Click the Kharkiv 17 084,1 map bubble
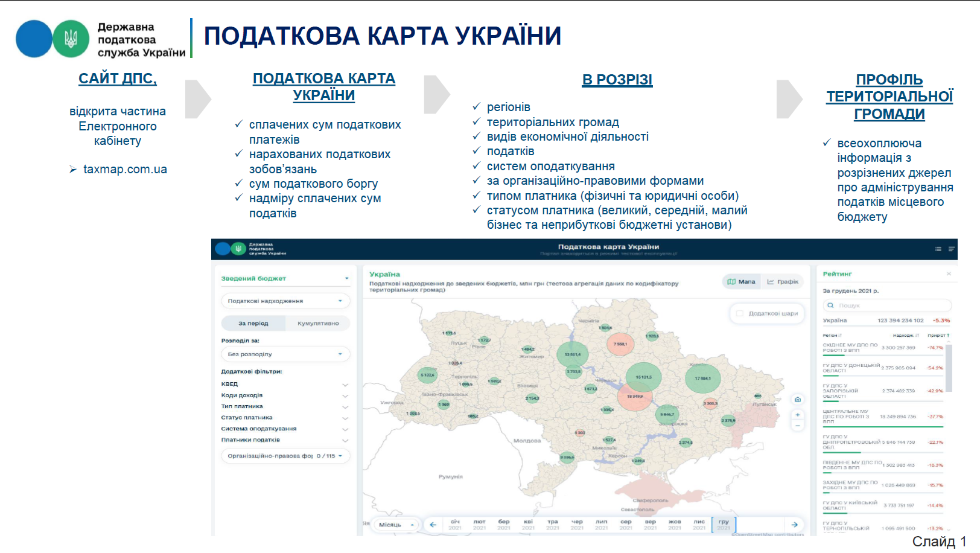Viewport: 980px width, 553px height. click(702, 379)
